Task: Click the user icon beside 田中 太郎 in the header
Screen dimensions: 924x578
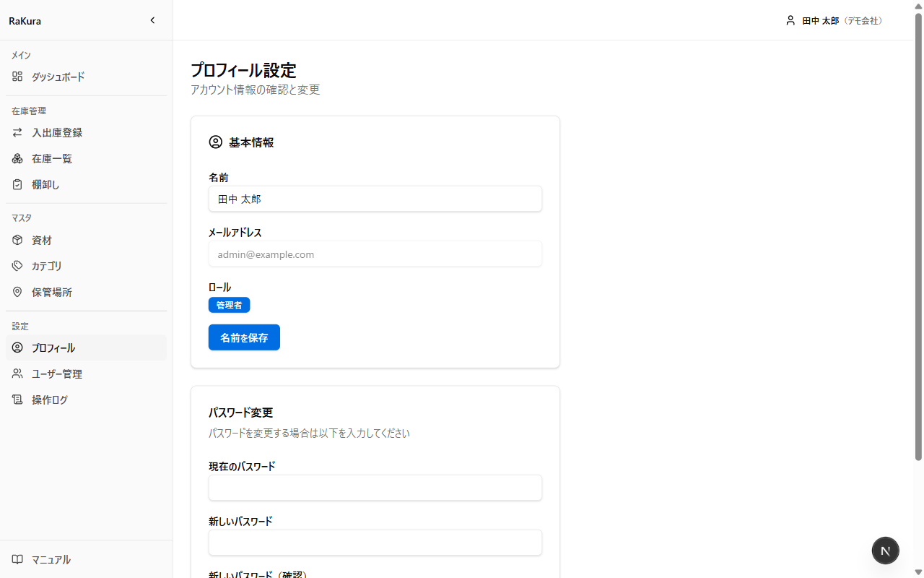Action: pos(790,21)
